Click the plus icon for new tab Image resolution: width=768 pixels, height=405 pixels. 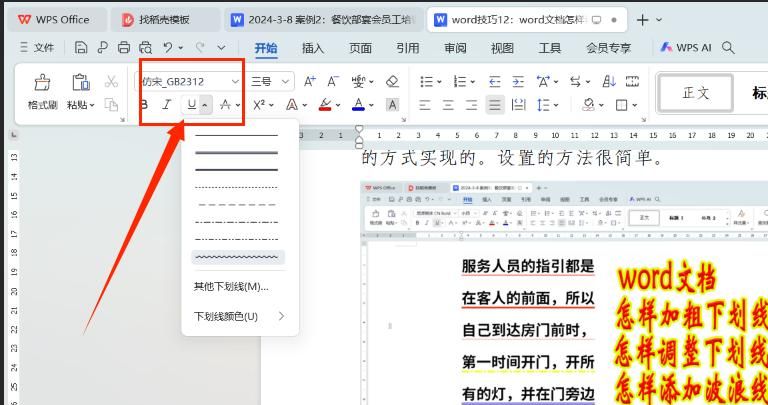(642, 20)
